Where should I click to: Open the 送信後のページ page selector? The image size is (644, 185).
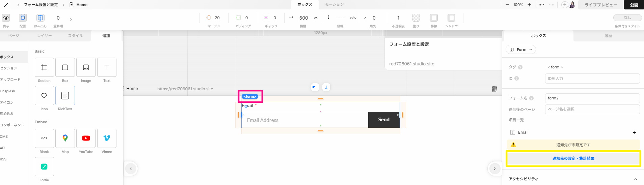pos(592,109)
